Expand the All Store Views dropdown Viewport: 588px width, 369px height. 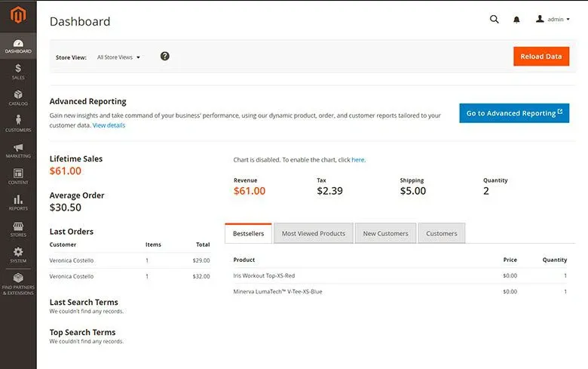click(118, 57)
